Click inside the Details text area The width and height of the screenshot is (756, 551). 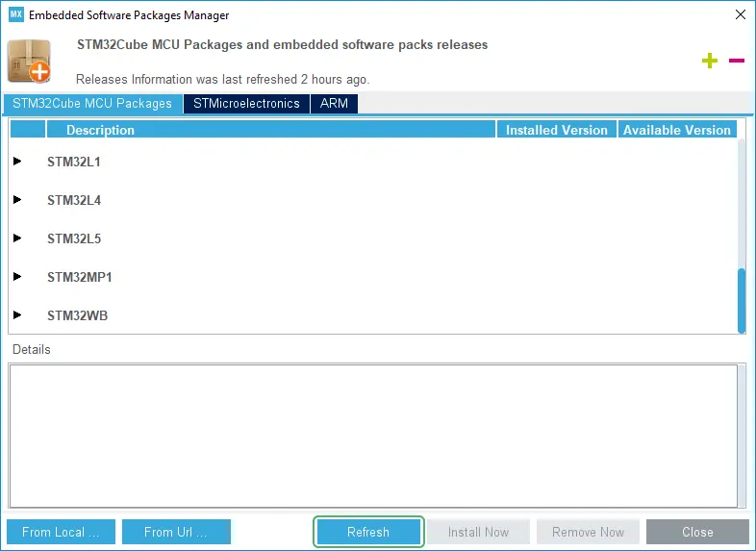[x=377, y=435]
